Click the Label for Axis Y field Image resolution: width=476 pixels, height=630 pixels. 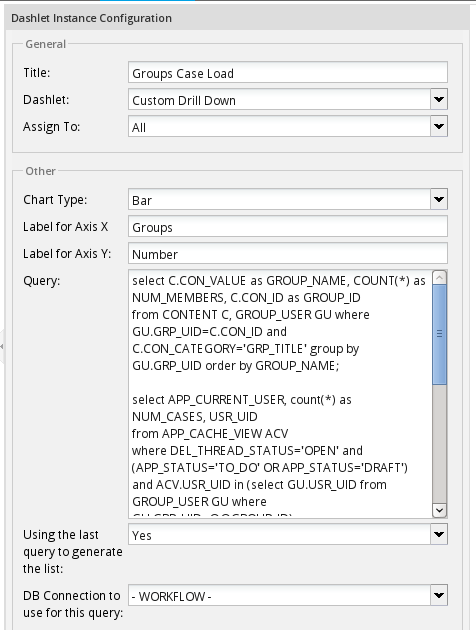(288, 254)
